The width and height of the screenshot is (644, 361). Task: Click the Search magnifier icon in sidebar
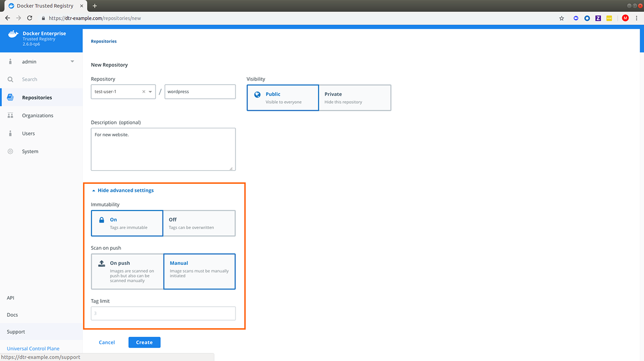11,80
